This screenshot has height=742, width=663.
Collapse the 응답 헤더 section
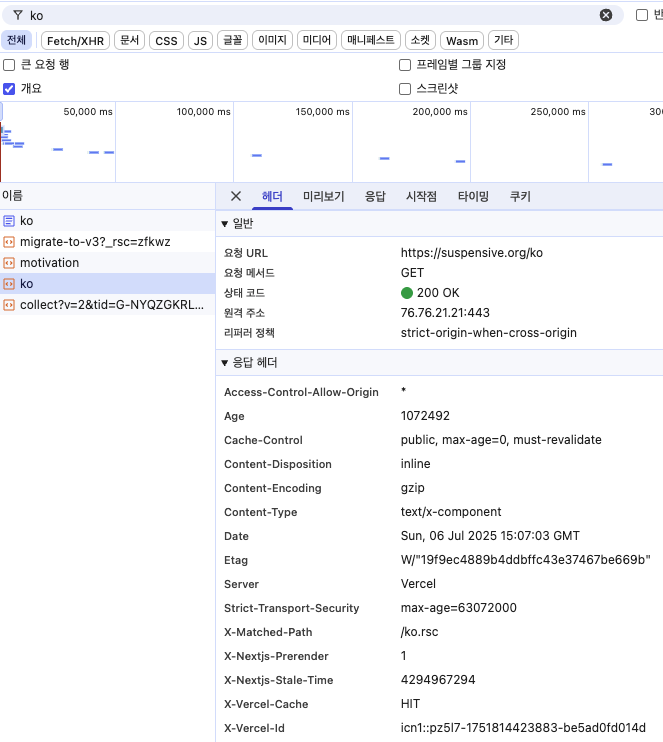coord(225,362)
